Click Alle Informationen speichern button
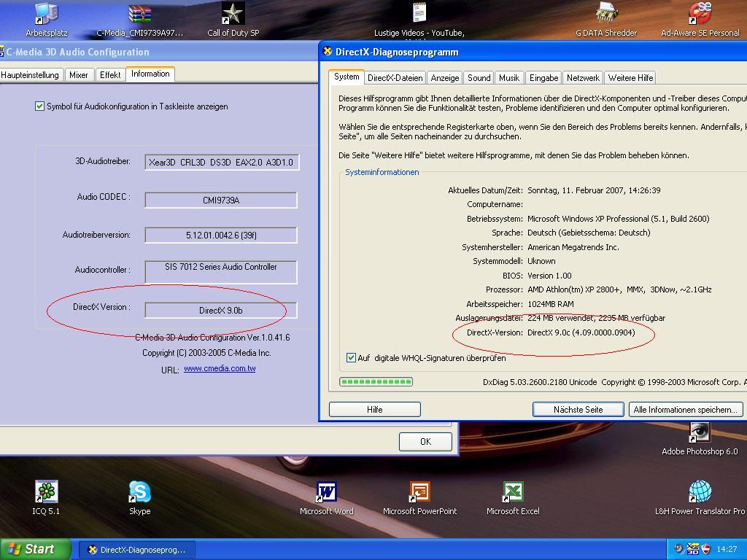 point(686,410)
